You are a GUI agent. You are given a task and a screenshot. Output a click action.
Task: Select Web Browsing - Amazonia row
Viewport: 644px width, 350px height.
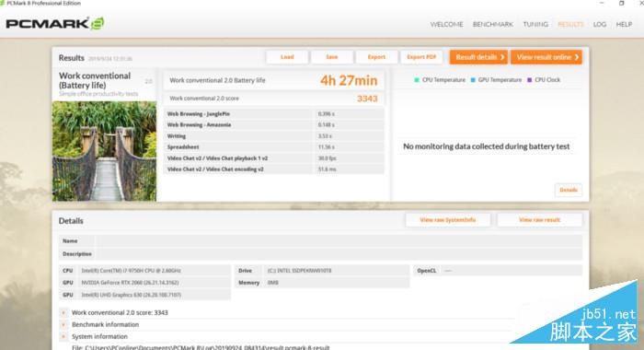(x=274, y=125)
